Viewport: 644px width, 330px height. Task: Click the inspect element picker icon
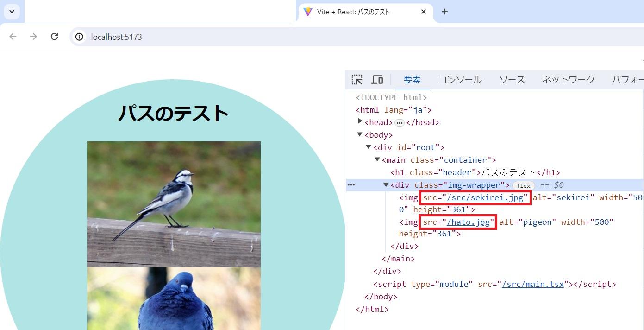pos(356,80)
